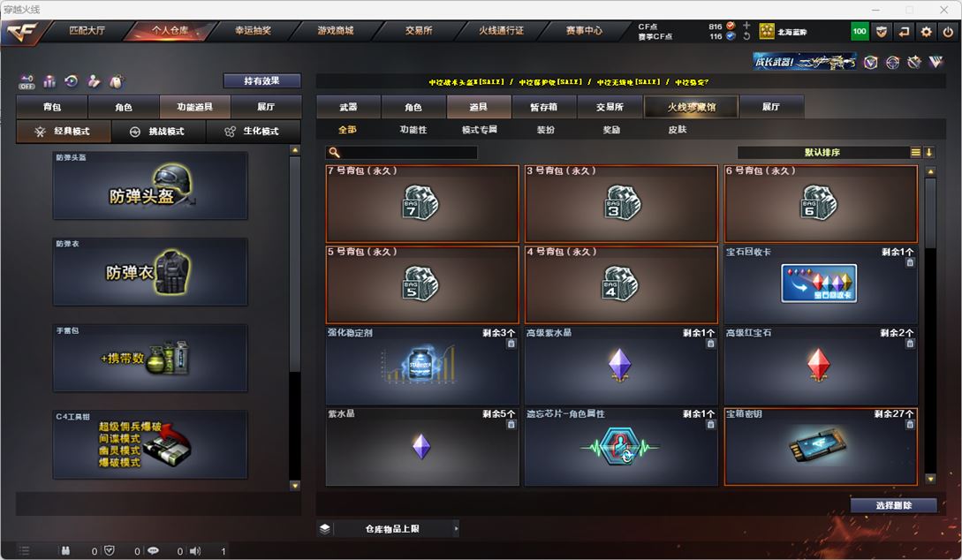Click the left panel scroll-down arrow
The image size is (962, 560).
click(x=295, y=486)
